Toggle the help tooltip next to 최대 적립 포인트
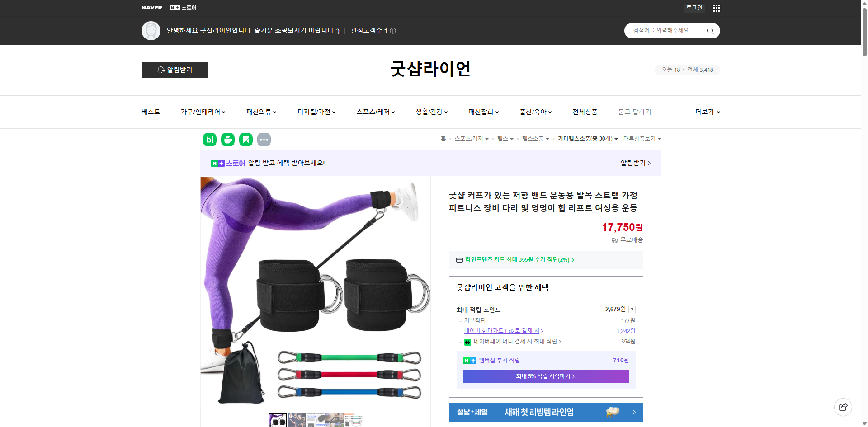868x427 pixels. coord(632,310)
